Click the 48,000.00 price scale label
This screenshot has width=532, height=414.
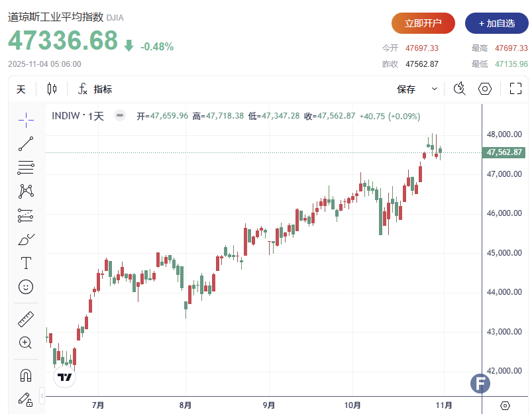(x=504, y=134)
